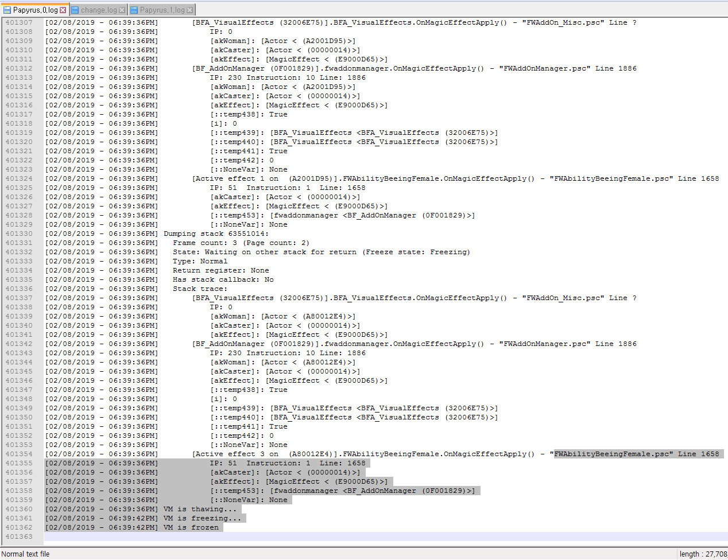
Task: Click the 'Frame count: 3 (Page count: 2)' line
Action: coord(241,243)
